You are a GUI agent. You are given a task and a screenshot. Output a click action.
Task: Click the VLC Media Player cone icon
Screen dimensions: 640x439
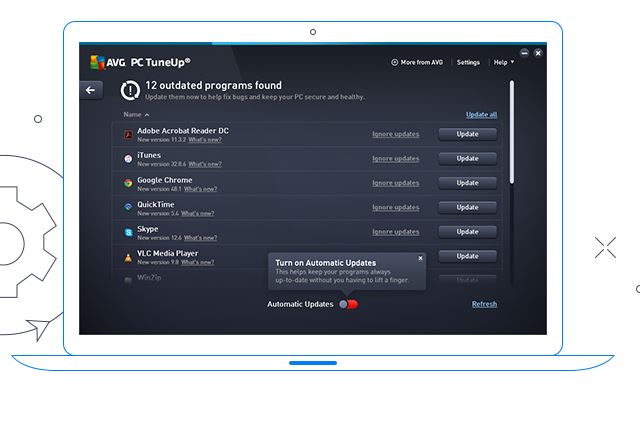click(128, 257)
